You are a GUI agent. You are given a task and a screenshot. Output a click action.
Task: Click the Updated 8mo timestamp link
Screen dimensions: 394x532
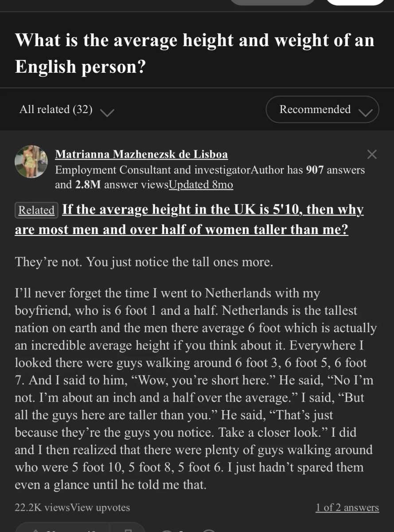(201, 185)
